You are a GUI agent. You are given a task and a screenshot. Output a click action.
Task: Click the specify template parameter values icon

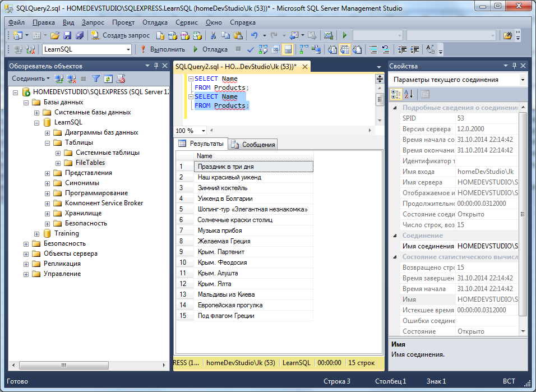431,49
